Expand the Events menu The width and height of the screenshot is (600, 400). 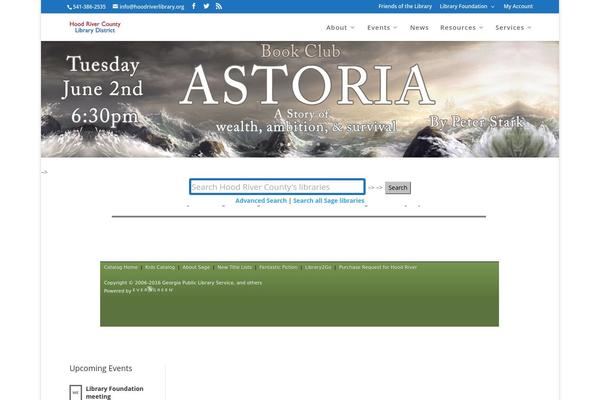382,28
